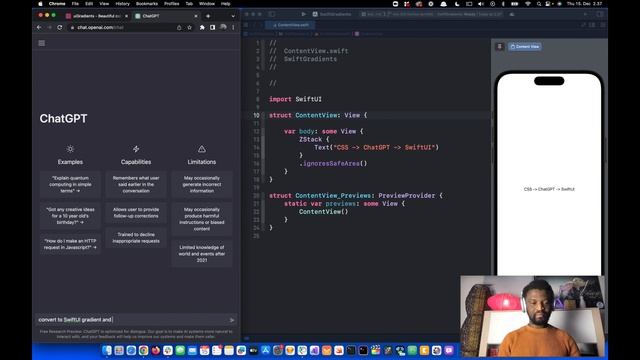Close the ChatGPT browser tab
The height and width of the screenshot is (360, 640).
coord(196,16)
